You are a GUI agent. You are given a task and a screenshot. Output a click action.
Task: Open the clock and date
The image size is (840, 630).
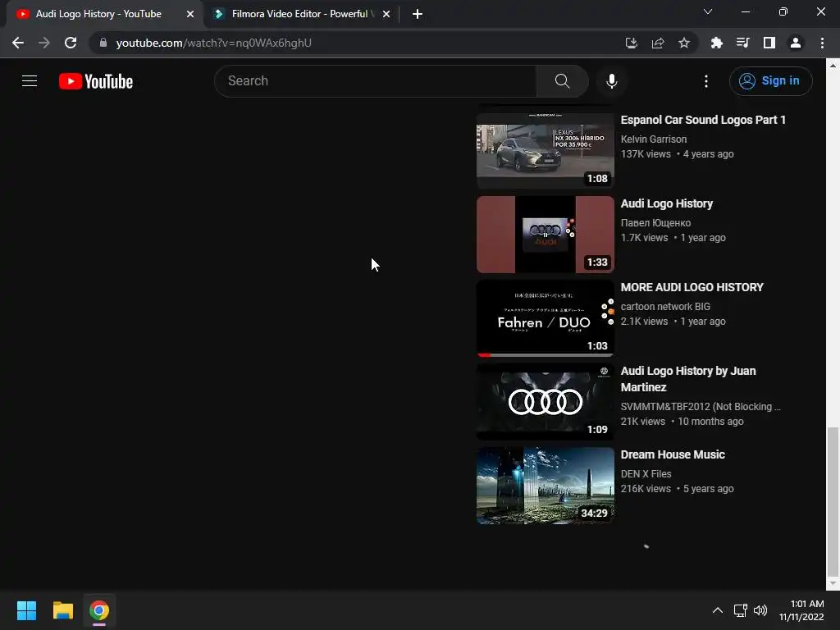click(801, 610)
